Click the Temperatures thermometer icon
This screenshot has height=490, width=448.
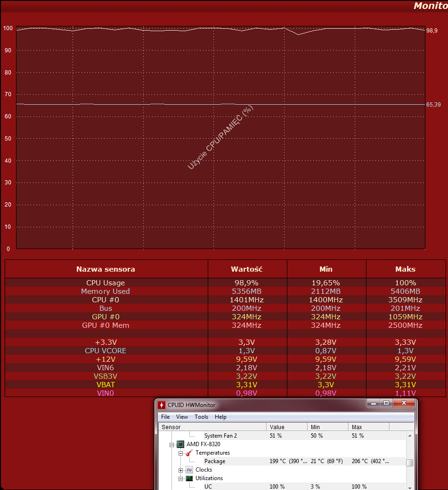point(189,453)
